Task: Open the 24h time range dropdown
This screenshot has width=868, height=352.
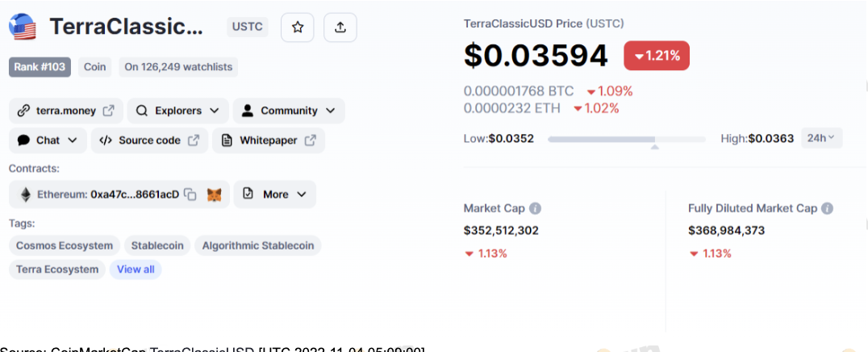Action: click(821, 138)
